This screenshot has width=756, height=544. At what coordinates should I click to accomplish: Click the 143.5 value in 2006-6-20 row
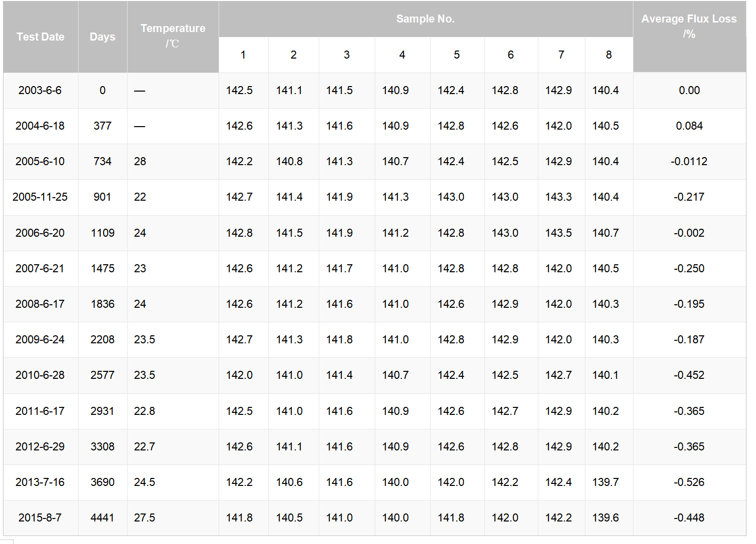[559, 233]
